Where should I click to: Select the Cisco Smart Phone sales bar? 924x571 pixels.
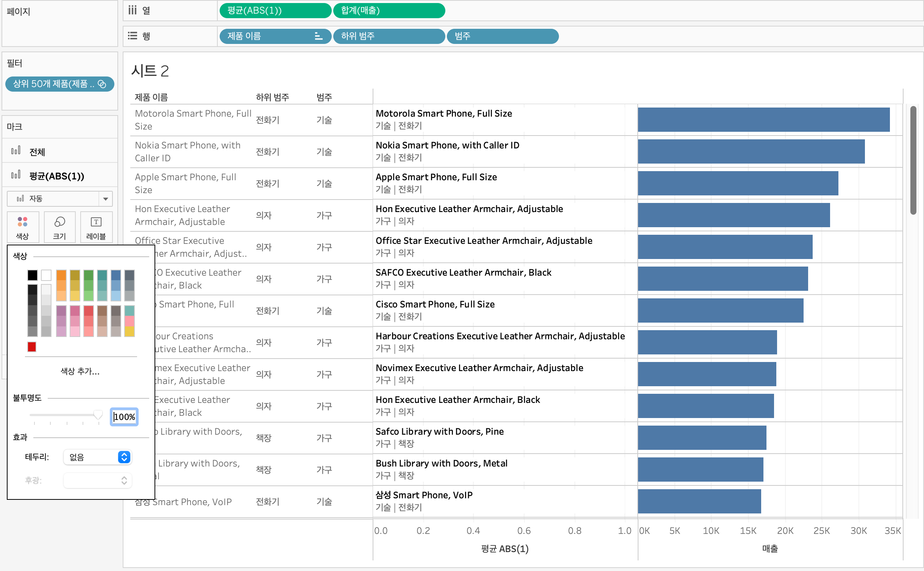[x=721, y=310]
